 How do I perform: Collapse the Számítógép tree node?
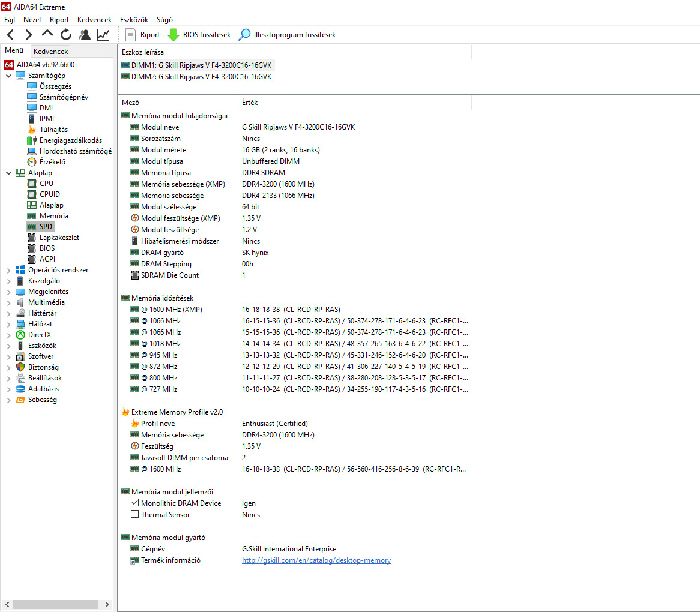tap(8, 76)
